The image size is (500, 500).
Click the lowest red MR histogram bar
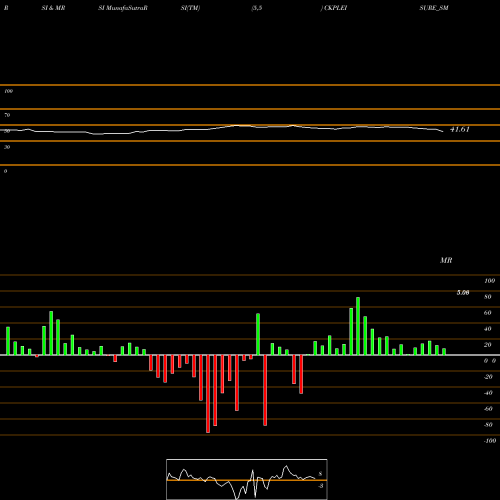point(208,394)
